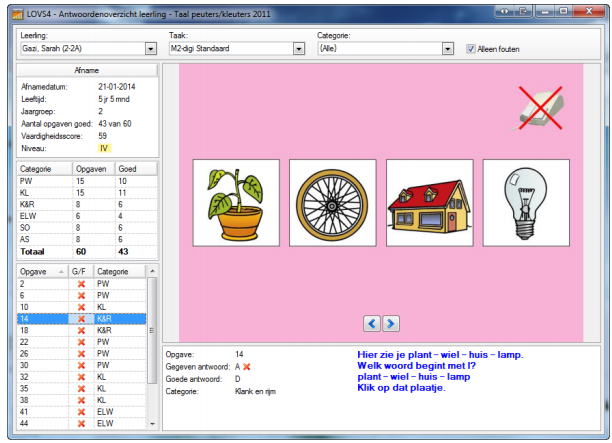Click the KL row in category table
The height and width of the screenshot is (443, 612).
(x=87, y=193)
